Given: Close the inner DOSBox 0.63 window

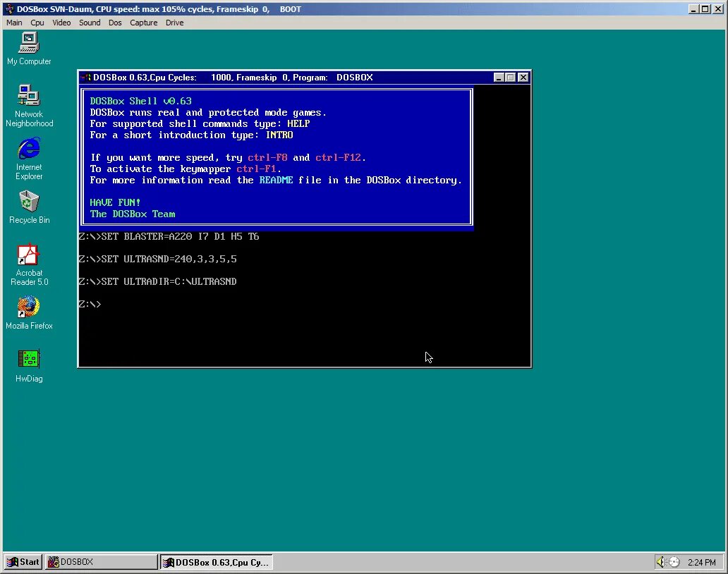Looking at the screenshot, I should pyautogui.click(x=523, y=78).
